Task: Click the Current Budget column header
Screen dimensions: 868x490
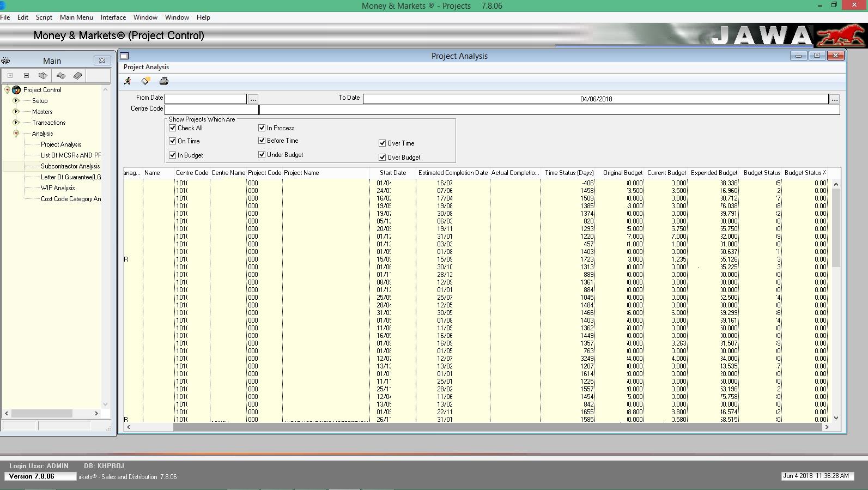Action: click(666, 173)
